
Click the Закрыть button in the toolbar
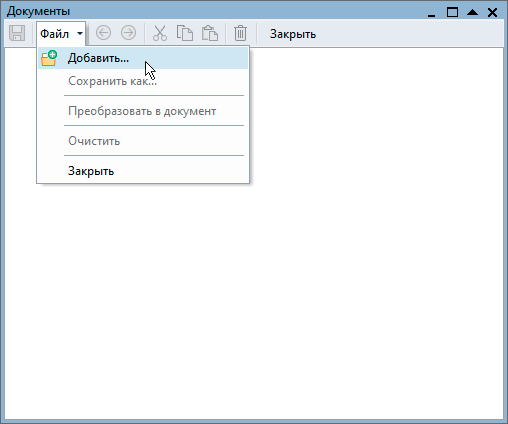[293, 34]
